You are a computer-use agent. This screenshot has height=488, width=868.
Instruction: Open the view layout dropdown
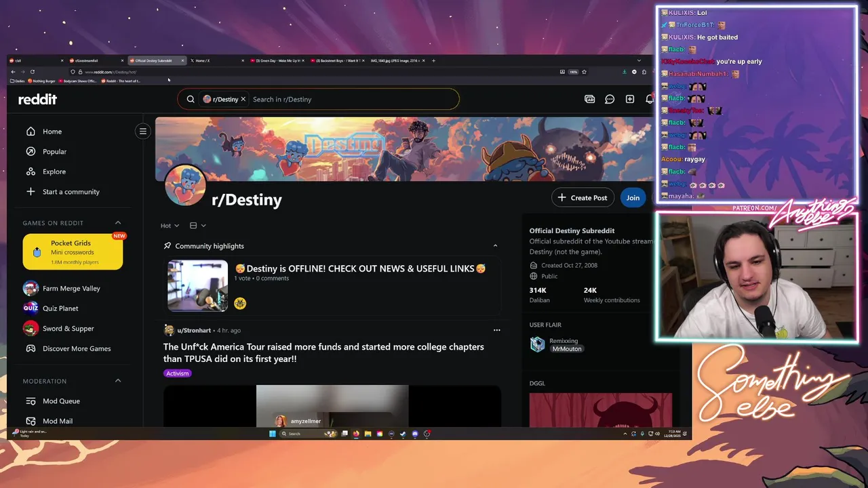click(x=197, y=226)
